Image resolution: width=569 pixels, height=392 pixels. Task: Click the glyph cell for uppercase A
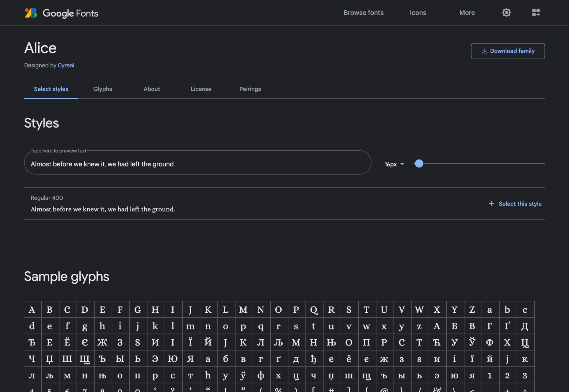pyautogui.click(x=32, y=310)
